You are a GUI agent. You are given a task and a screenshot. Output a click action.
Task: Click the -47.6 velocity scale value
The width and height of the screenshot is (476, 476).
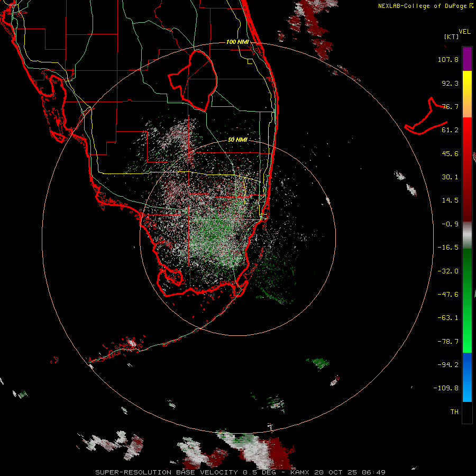(x=448, y=295)
